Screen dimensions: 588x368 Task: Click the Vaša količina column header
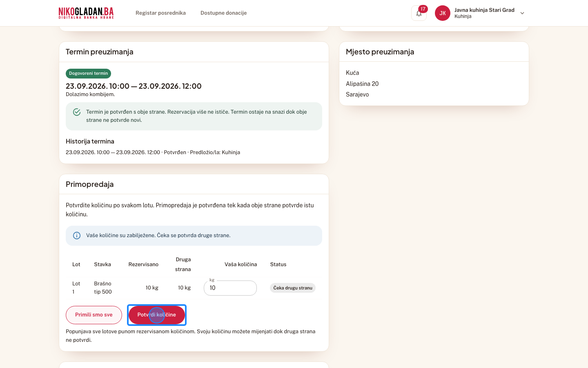point(241,265)
